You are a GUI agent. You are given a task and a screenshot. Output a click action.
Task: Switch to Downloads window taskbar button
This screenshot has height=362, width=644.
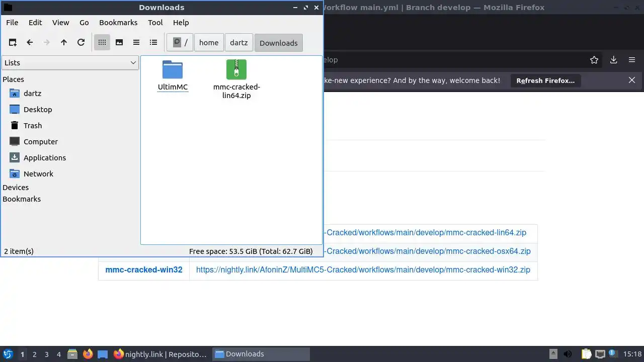[x=261, y=354]
